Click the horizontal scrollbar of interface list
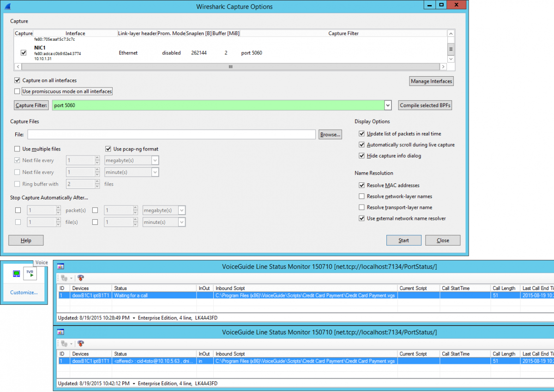 (x=231, y=66)
